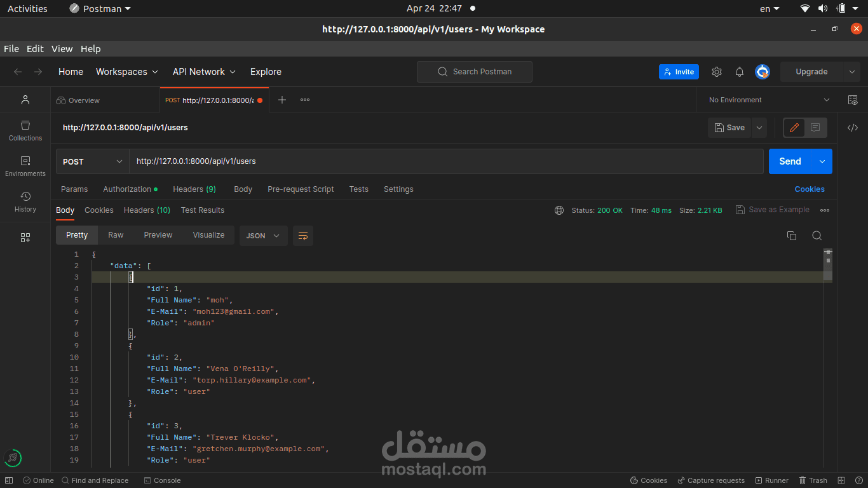868x488 pixels.
Task: Toggle the sidebar icon in status bar
Action: tap(9, 480)
